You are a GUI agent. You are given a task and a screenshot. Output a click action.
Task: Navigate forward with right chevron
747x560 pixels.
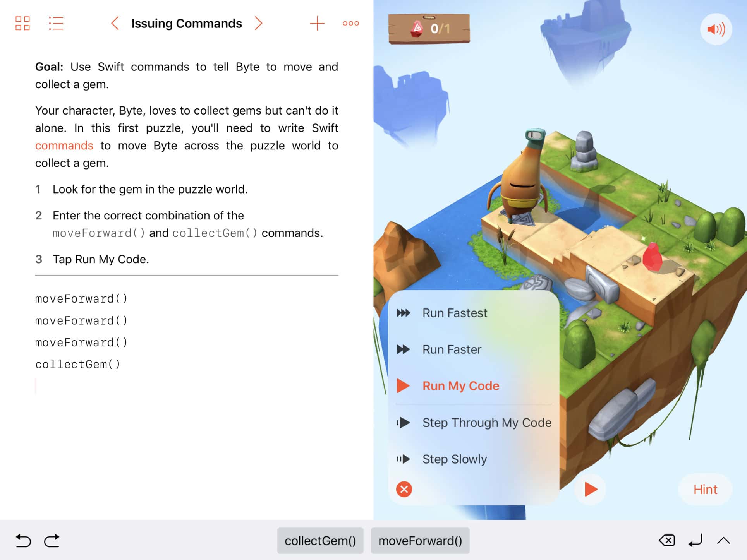pos(258,23)
